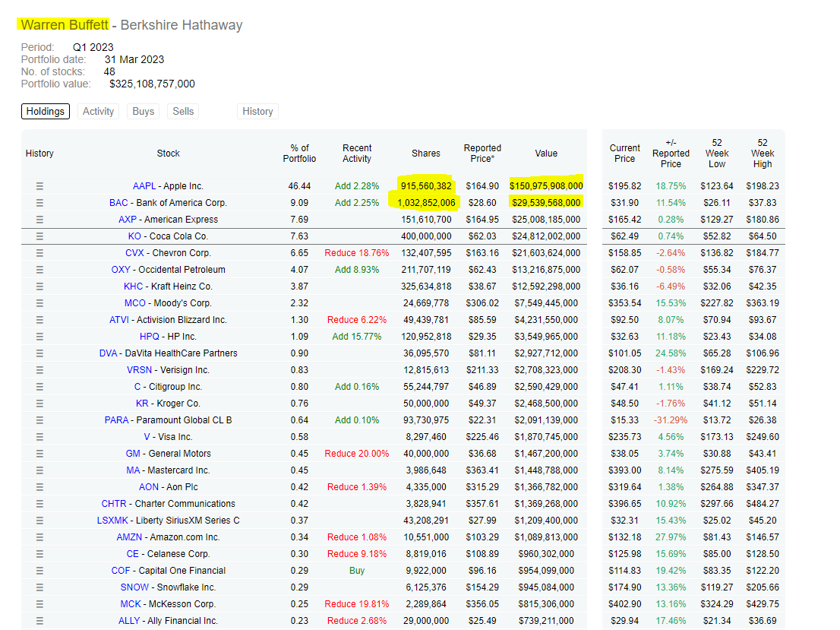Image resolution: width=840 pixels, height=630 pixels.
Task: Open history icon for Visa Inc. row
Action: click(39, 437)
